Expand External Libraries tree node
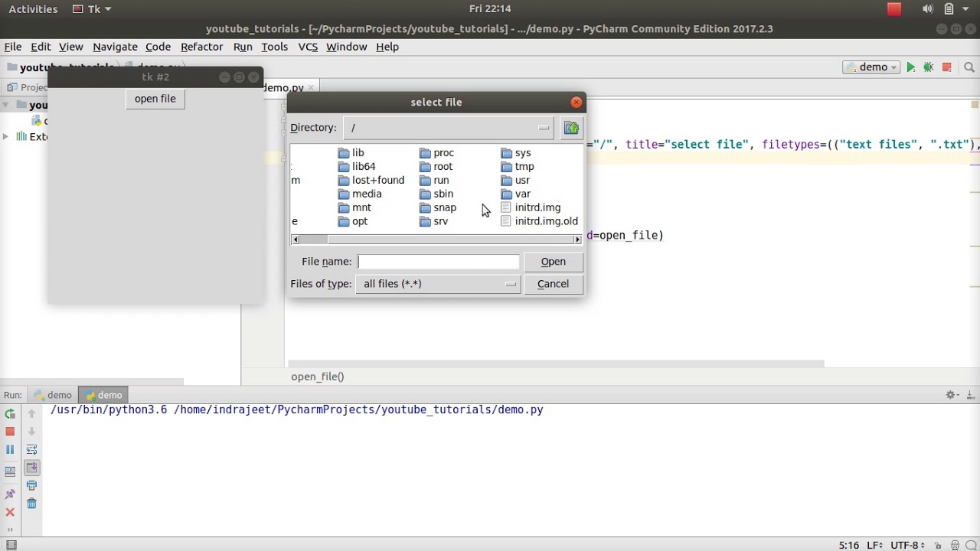The image size is (980, 551). (x=6, y=136)
